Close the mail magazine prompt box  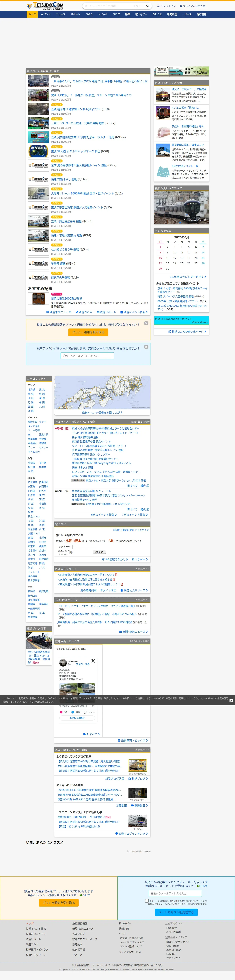[146, 347]
